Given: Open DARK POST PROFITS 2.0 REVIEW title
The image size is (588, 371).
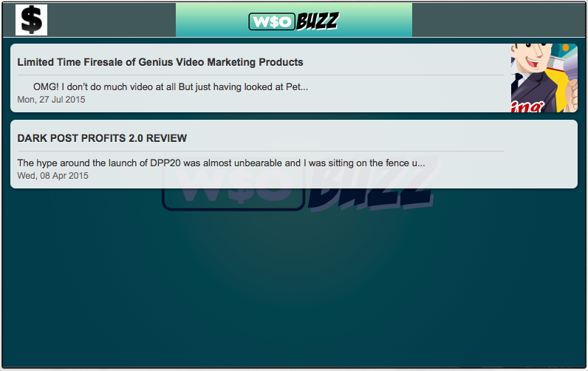Looking at the screenshot, I should [102, 138].
